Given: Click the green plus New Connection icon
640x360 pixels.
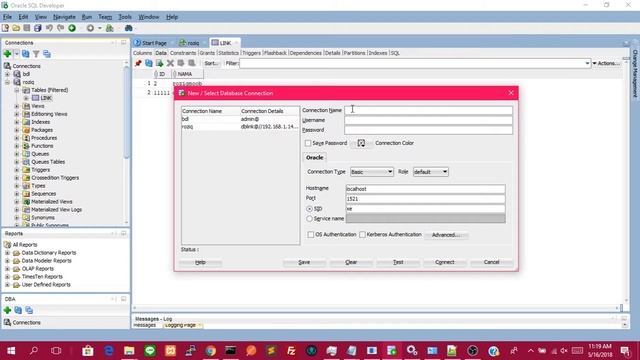Looking at the screenshot, I should click(7, 54).
